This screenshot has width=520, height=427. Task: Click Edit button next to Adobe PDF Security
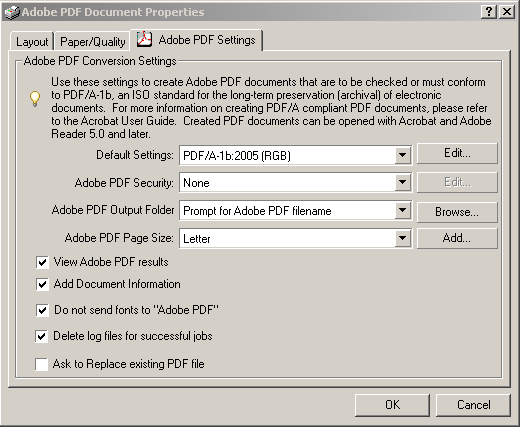pyautogui.click(x=457, y=182)
